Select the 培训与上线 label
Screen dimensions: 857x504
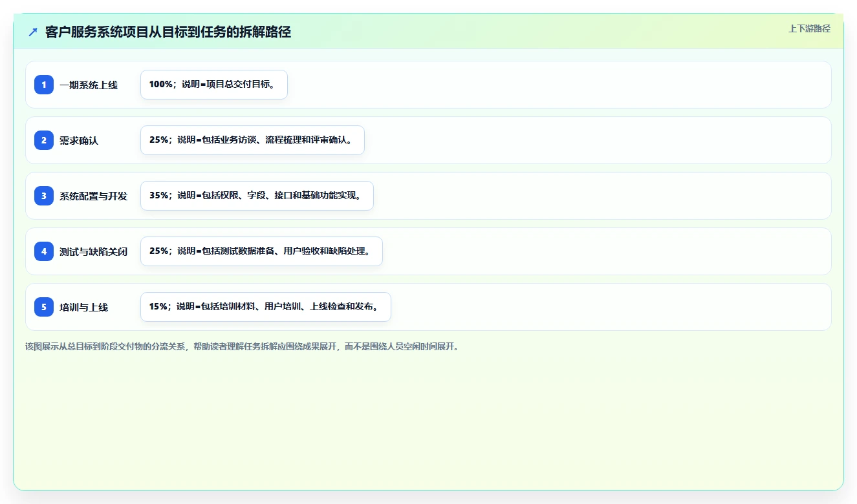coord(84,307)
